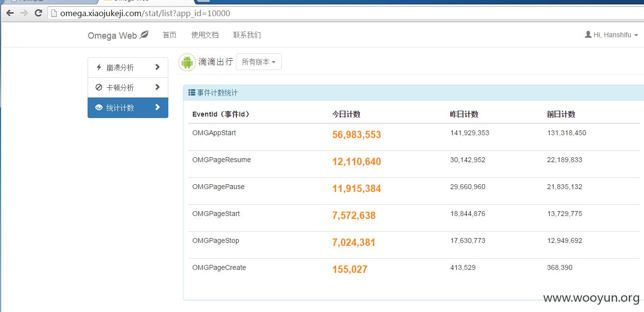
Task: Click yesterday's count 141,929,353
Action: [x=470, y=133]
